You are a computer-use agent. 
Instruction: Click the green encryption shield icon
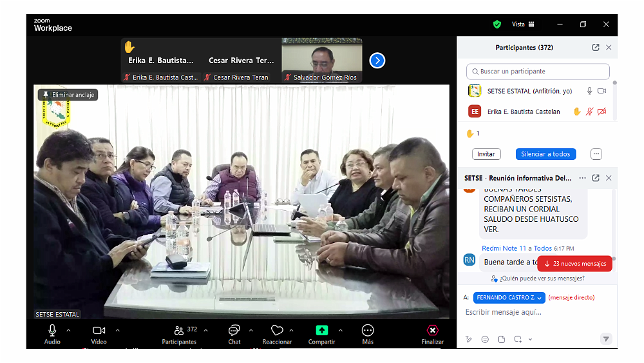click(x=497, y=25)
